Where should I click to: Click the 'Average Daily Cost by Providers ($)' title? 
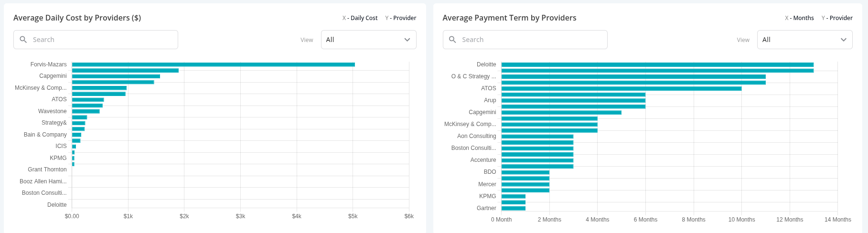(x=77, y=18)
